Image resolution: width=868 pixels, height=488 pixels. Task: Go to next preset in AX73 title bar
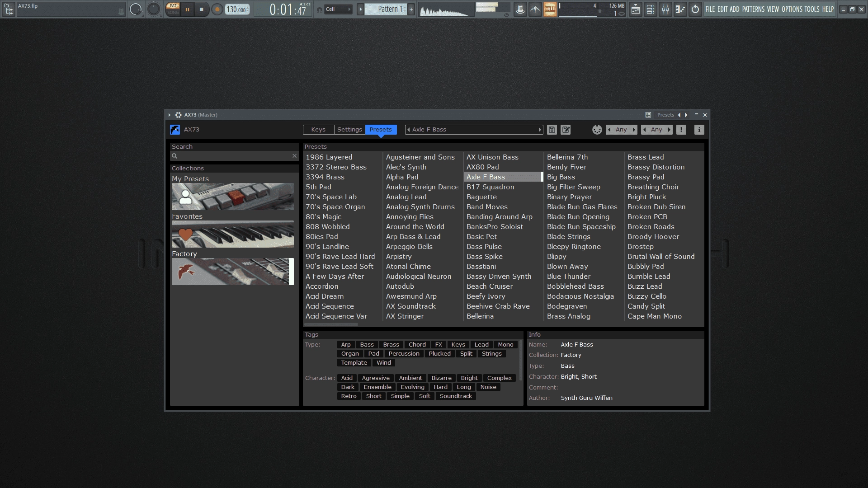point(686,115)
